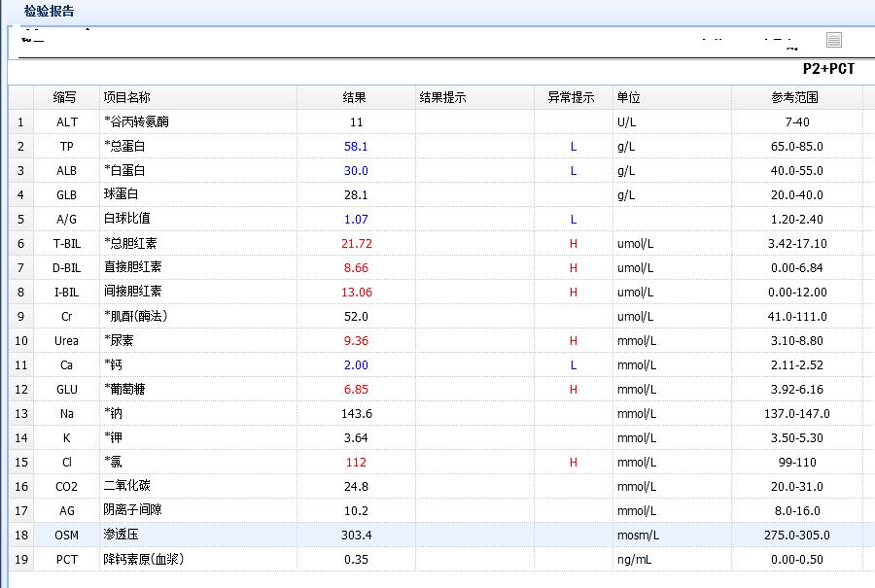Click the 单位 column header

point(629,97)
